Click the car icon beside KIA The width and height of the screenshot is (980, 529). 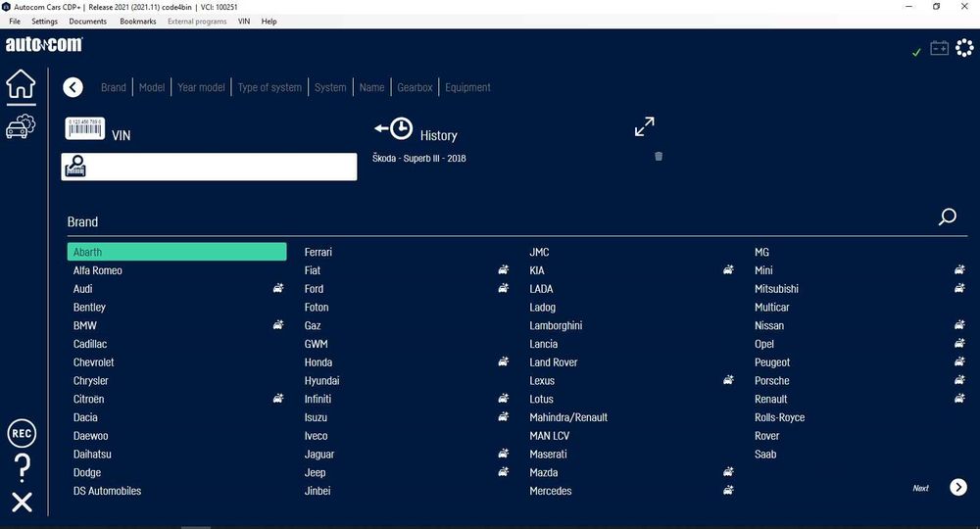(x=728, y=269)
